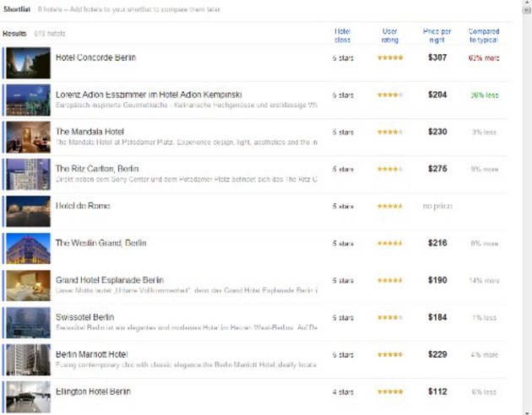Open Hotel Concorde Berlin listing title

95,57
